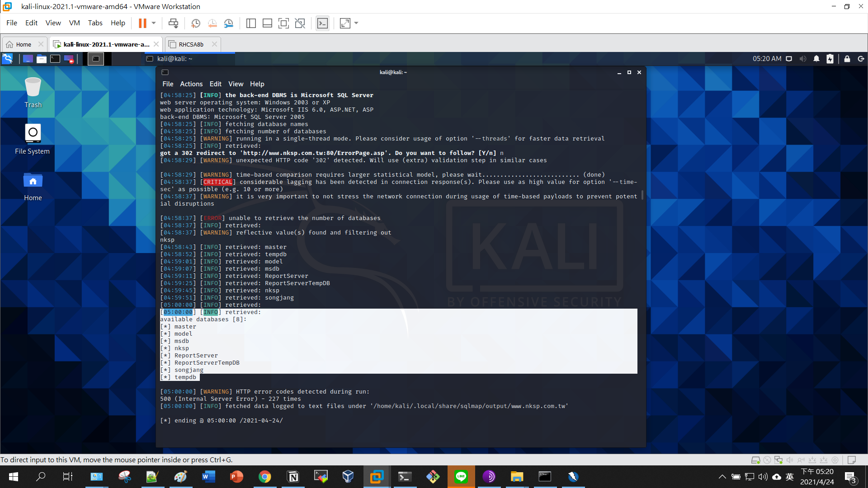The image size is (868, 488).
Task: Open the Kali applications menu
Action: pos(7,59)
